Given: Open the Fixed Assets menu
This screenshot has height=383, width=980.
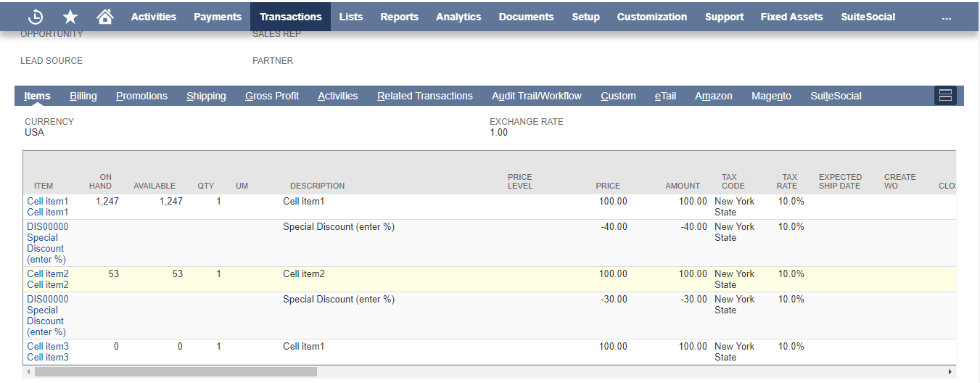Looking at the screenshot, I should 791,17.
